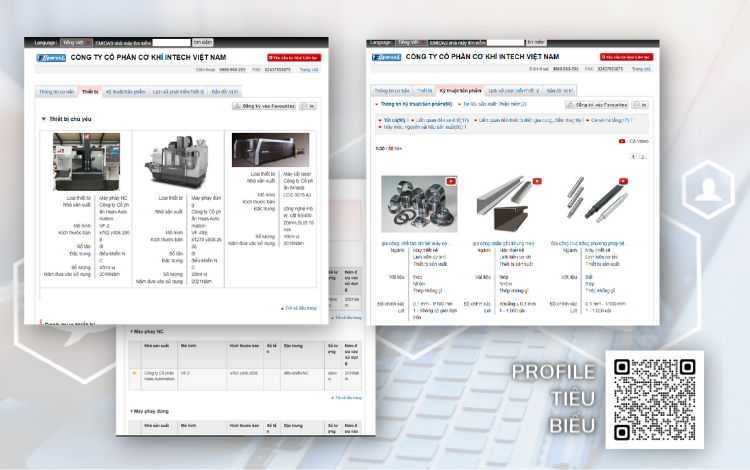
Task: Open vertical milling machine VF-4SE thumbnail
Action: [177, 162]
